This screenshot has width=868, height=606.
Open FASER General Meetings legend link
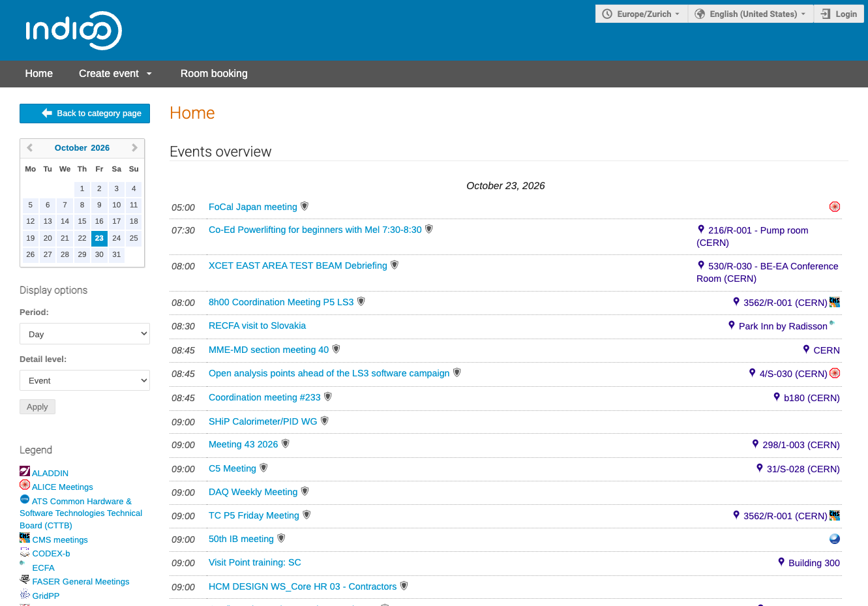pos(81,581)
